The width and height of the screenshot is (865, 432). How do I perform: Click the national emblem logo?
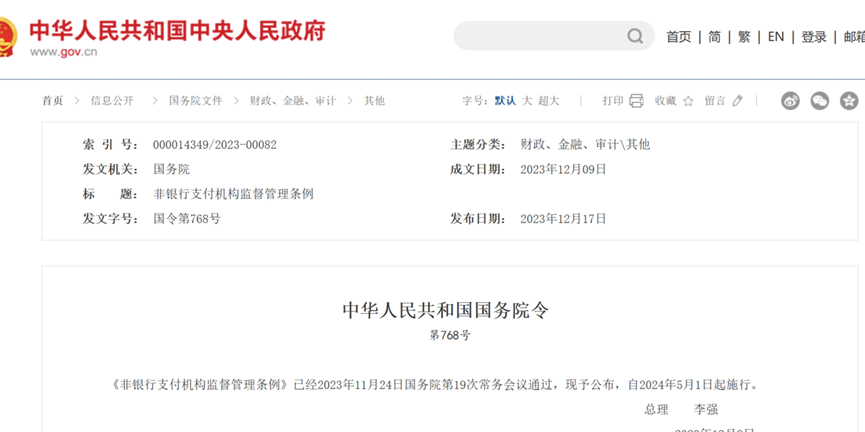pyautogui.click(x=6, y=37)
